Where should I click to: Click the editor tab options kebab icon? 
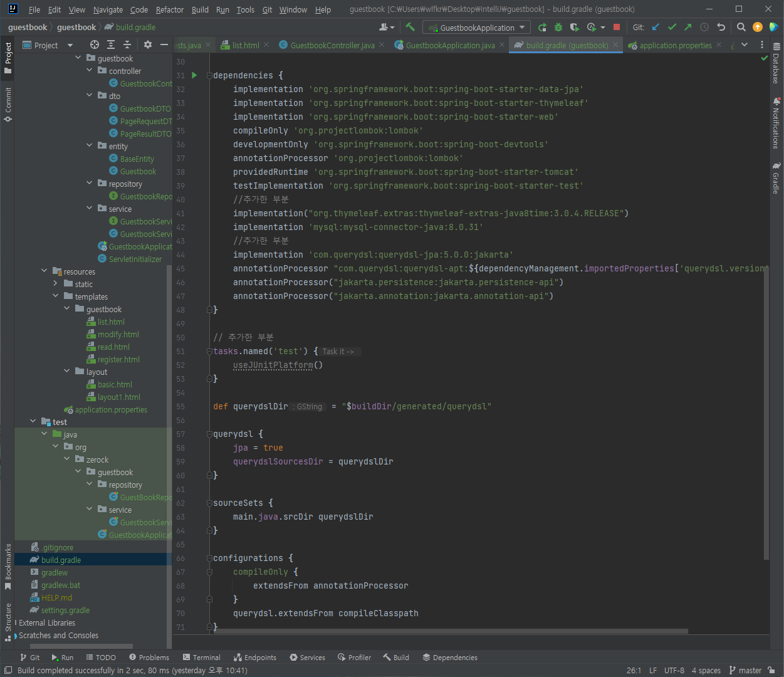tap(762, 45)
